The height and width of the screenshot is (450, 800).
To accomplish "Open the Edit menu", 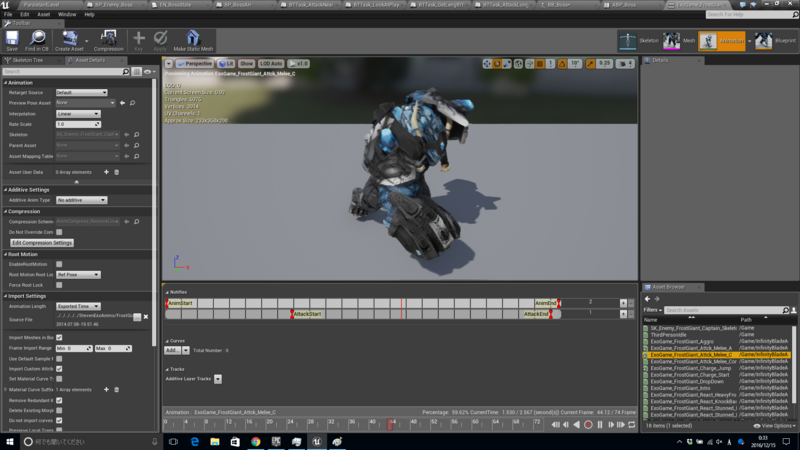I will (x=24, y=14).
